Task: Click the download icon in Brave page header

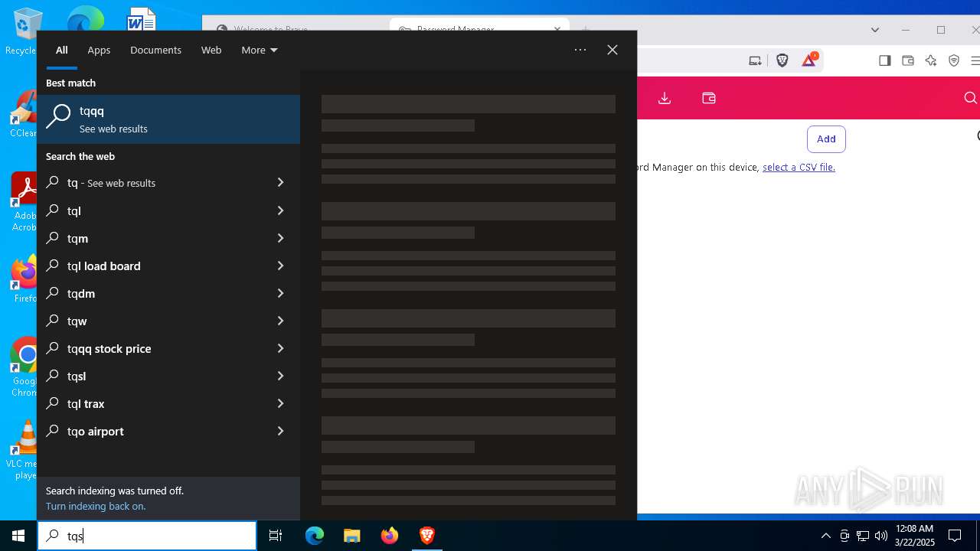Action: click(665, 98)
